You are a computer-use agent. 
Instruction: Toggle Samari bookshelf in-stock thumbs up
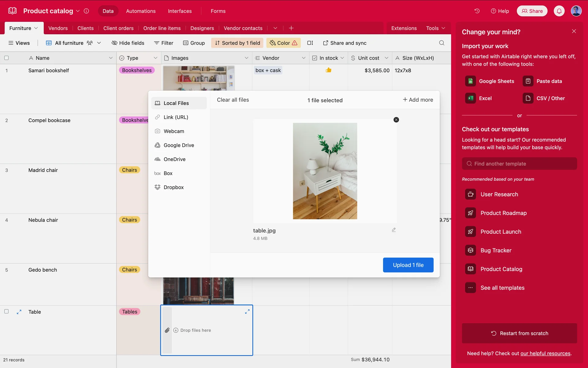pyautogui.click(x=328, y=70)
